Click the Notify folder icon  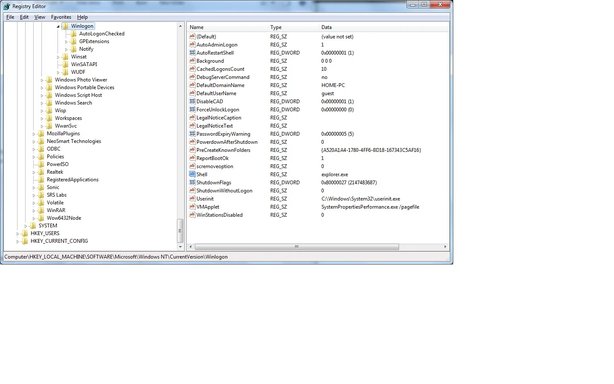(73, 49)
